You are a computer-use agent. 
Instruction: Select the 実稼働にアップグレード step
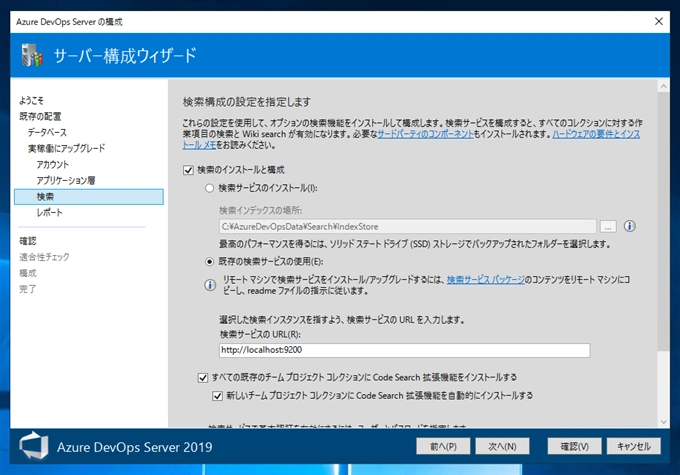point(66,148)
